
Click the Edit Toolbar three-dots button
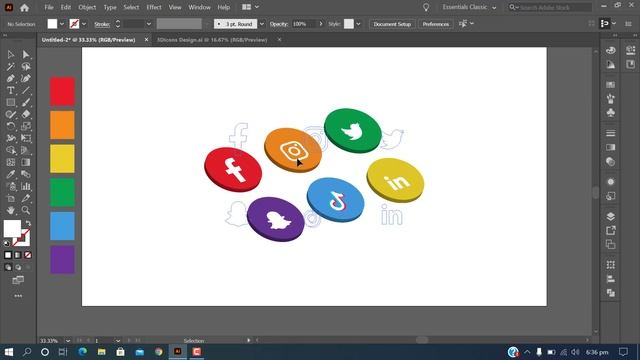coord(18,296)
